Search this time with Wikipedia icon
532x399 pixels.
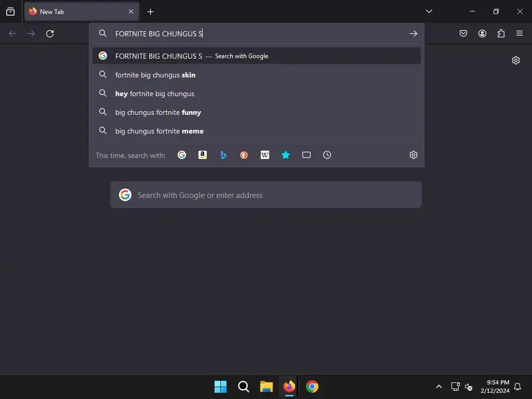pos(264,155)
